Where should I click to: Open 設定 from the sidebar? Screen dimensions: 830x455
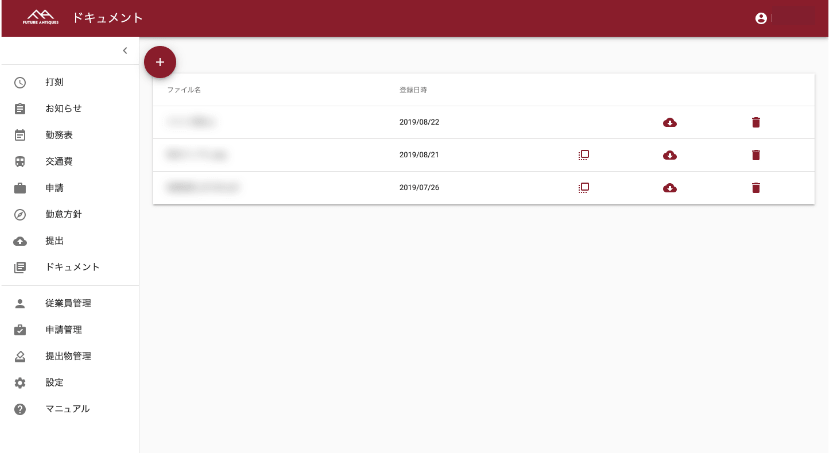tap(54, 382)
